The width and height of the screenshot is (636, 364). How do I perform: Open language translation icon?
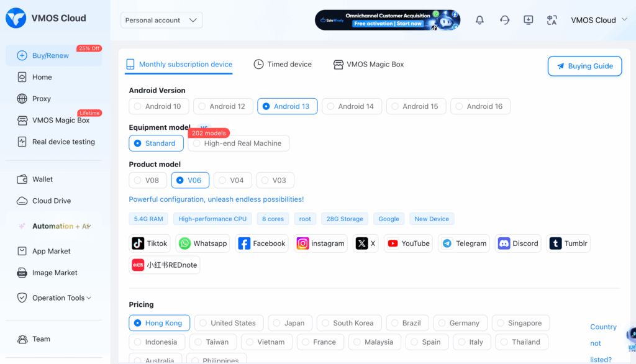(x=552, y=20)
